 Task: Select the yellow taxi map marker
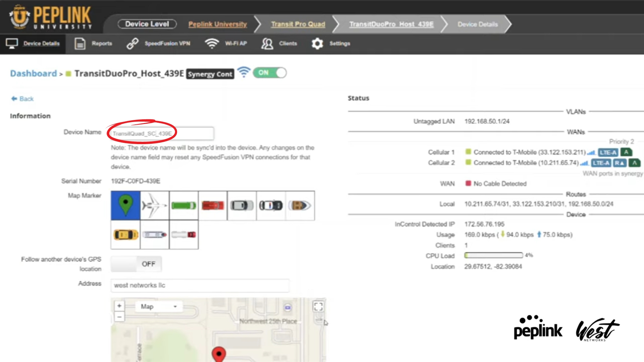point(125,235)
